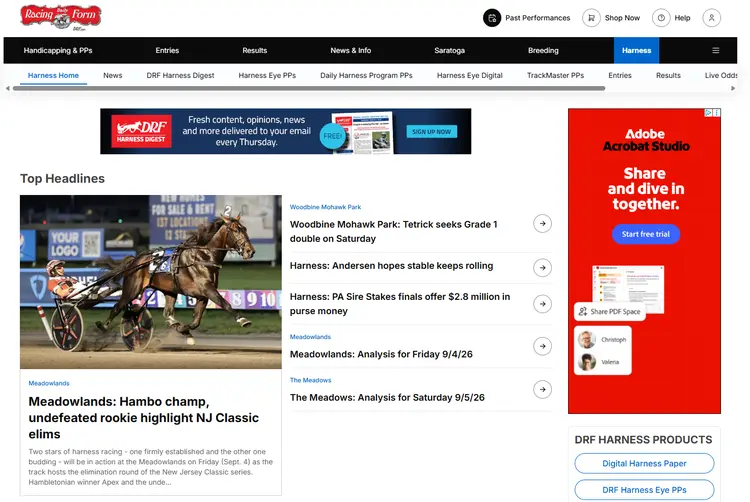
Task: Open Andersen hopes stable keeps rolling headline
Action: click(x=391, y=266)
